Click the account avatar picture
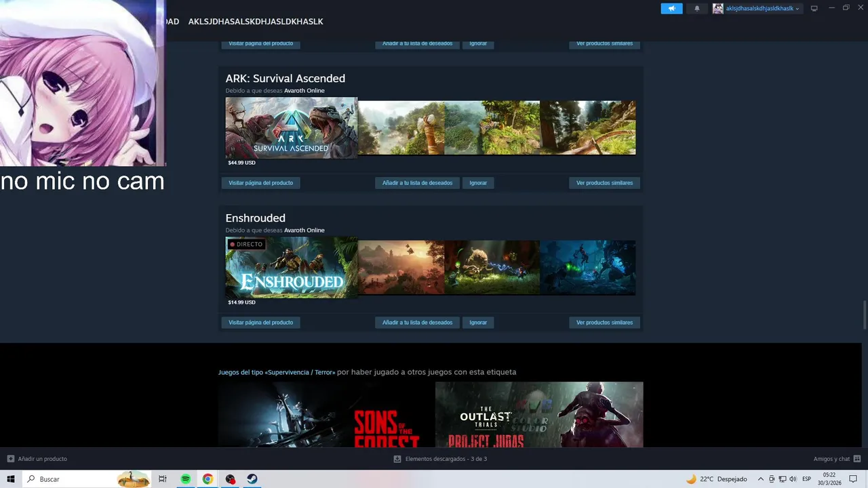868x488 pixels. pyautogui.click(x=718, y=8)
